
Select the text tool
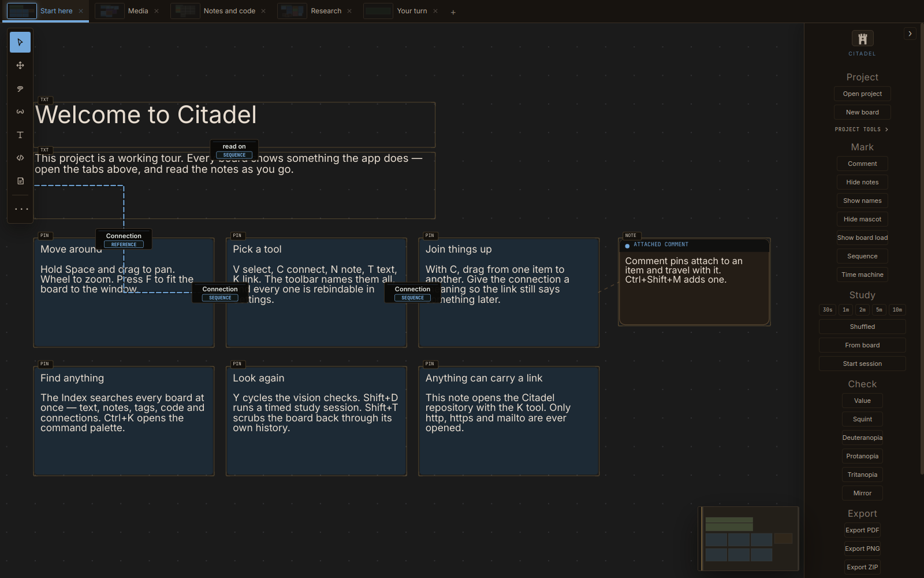click(20, 135)
